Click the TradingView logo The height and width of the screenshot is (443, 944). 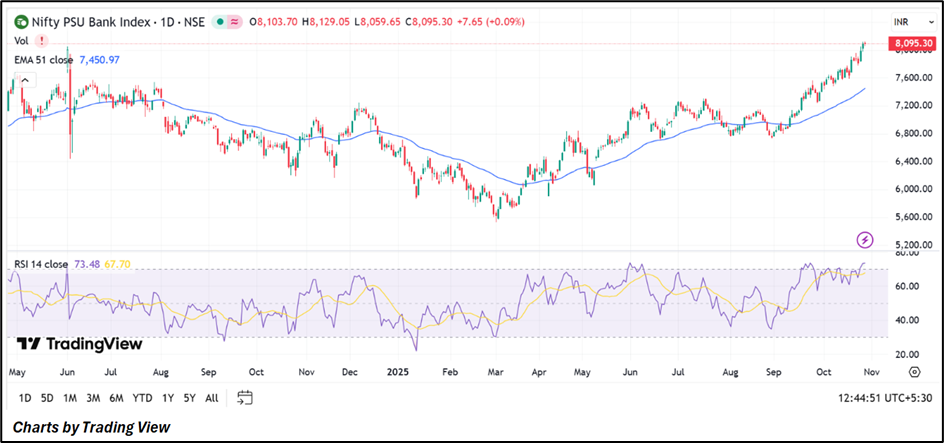coord(80,343)
